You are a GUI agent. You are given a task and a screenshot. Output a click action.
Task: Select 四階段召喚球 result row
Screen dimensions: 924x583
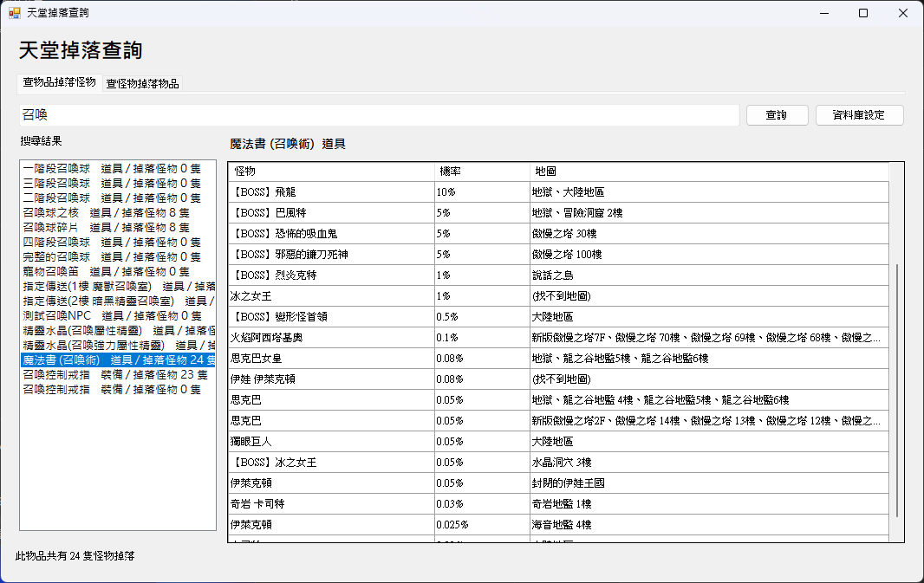coord(118,242)
